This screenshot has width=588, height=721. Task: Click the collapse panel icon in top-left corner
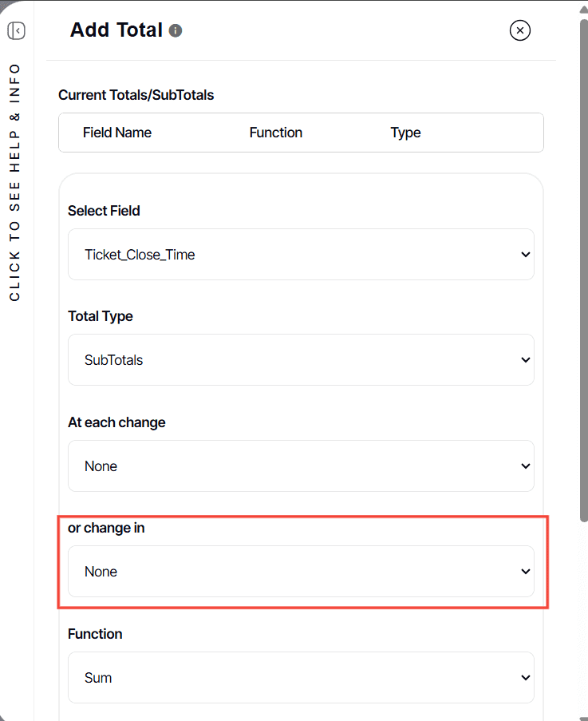[16, 30]
